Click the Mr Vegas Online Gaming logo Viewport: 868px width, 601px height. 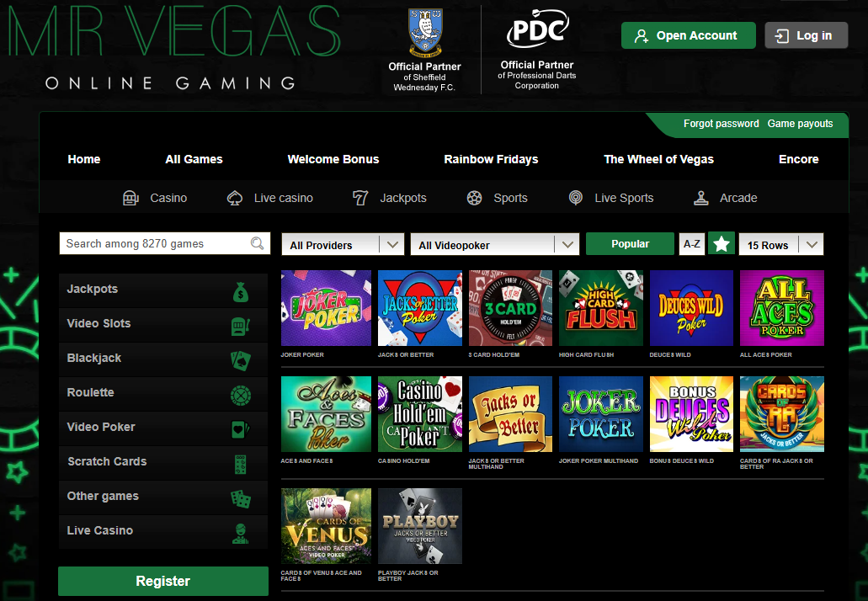(174, 47)
